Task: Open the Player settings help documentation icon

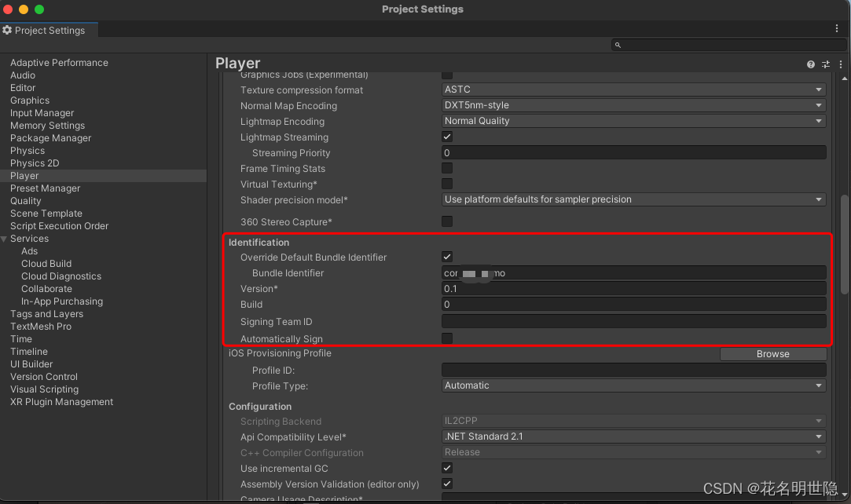Action: tap(810, 64)
